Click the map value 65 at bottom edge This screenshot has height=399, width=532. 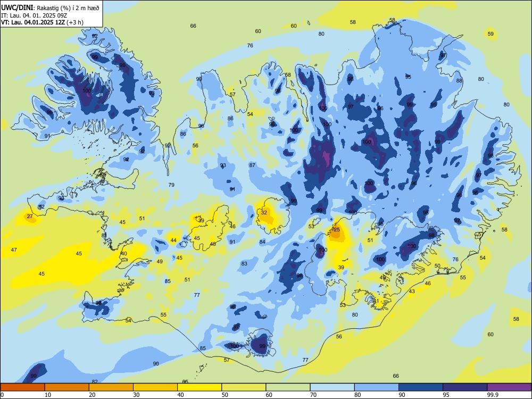coord(185,381)
